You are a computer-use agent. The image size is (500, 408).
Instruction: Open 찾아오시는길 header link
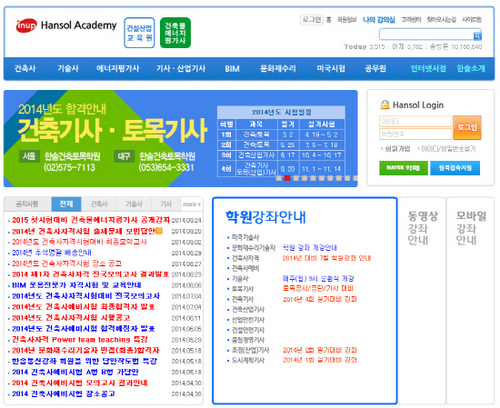441,20
